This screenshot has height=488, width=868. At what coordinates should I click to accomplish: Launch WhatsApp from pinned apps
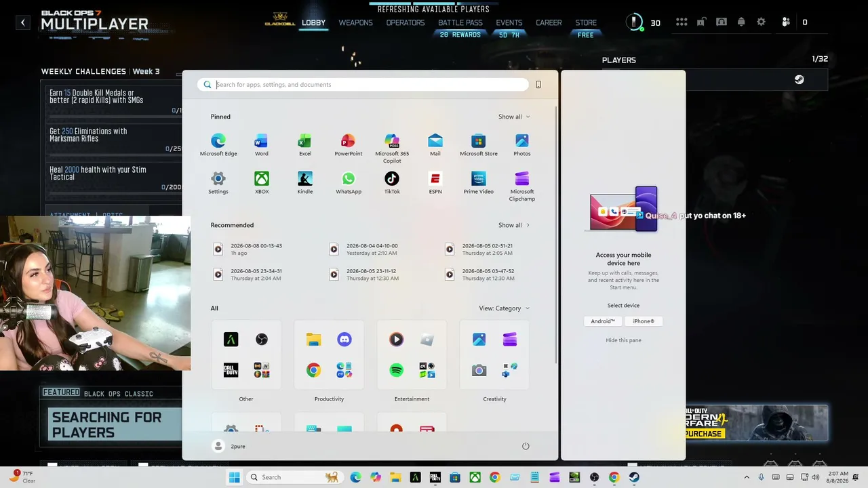pyautogui.click(x=348, y=182)
